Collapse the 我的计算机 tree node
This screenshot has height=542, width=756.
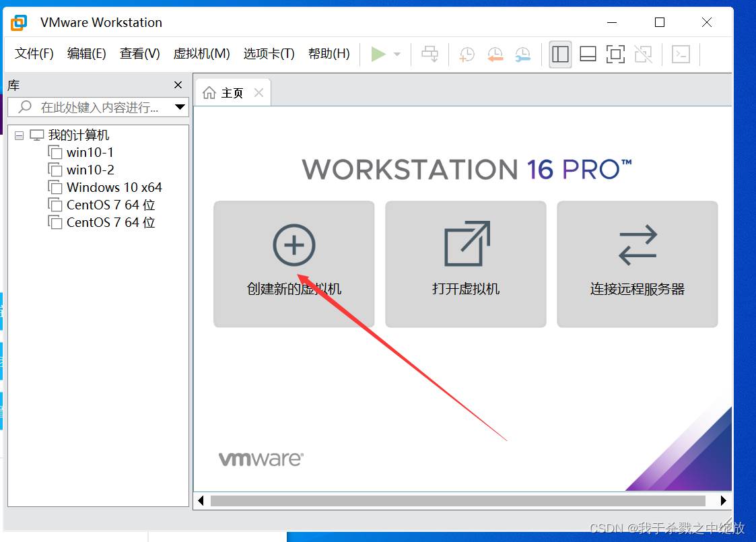tap(19, 135)
